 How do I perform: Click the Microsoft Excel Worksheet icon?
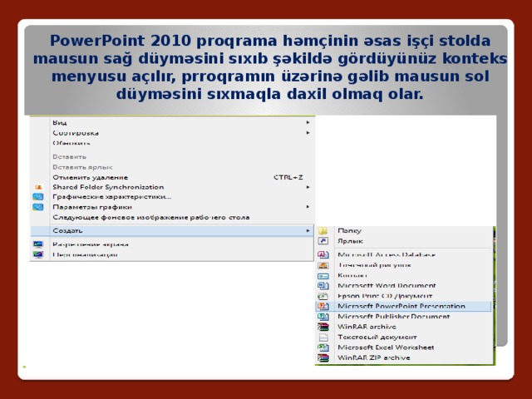click(323, 347)
